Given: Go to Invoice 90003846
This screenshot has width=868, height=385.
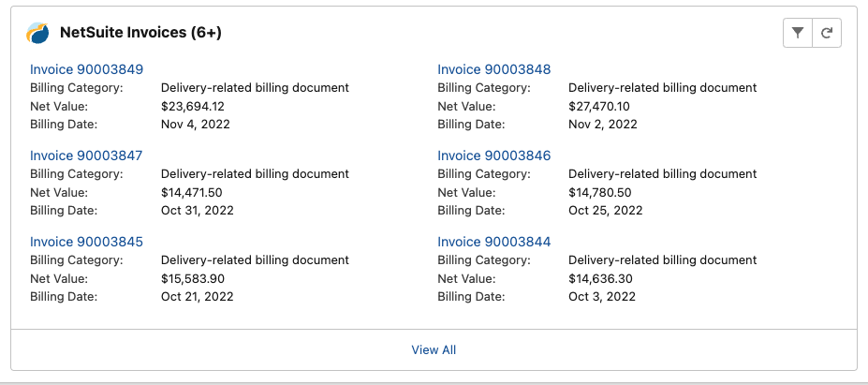Looking at the screenshot, I should click(x=493, y=155).
